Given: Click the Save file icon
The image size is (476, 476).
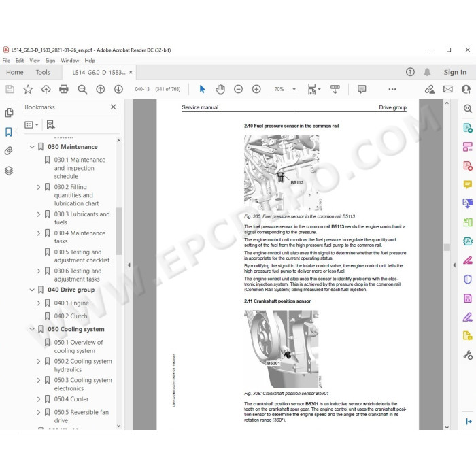Looking at the screenshot, I should click(10, 89).
